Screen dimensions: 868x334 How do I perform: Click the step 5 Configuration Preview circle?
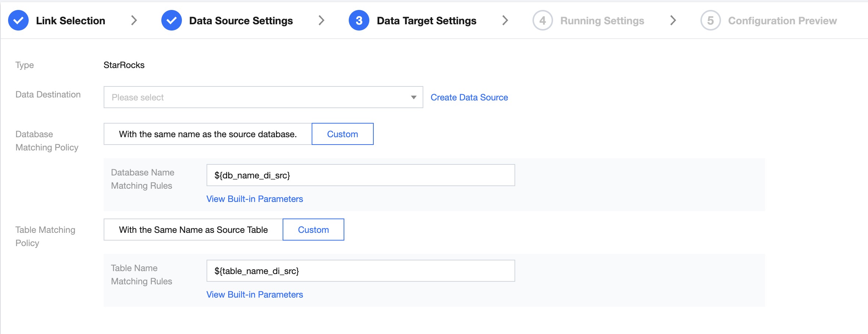point(710,21)
